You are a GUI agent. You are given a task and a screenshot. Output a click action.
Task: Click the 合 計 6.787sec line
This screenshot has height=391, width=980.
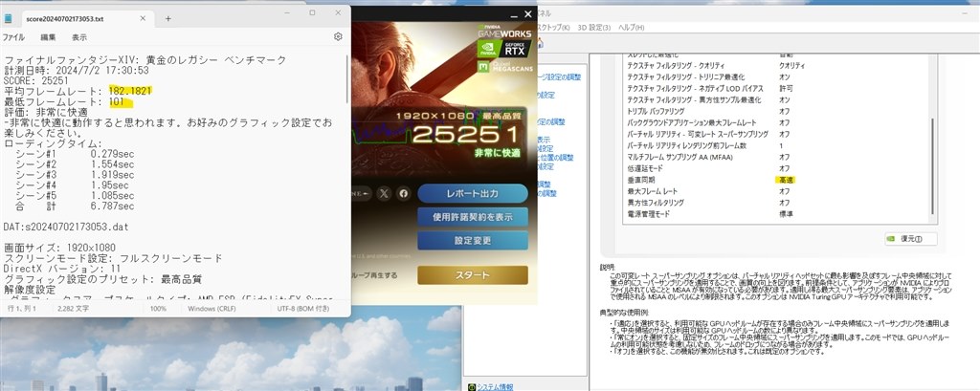pos(75,206)
